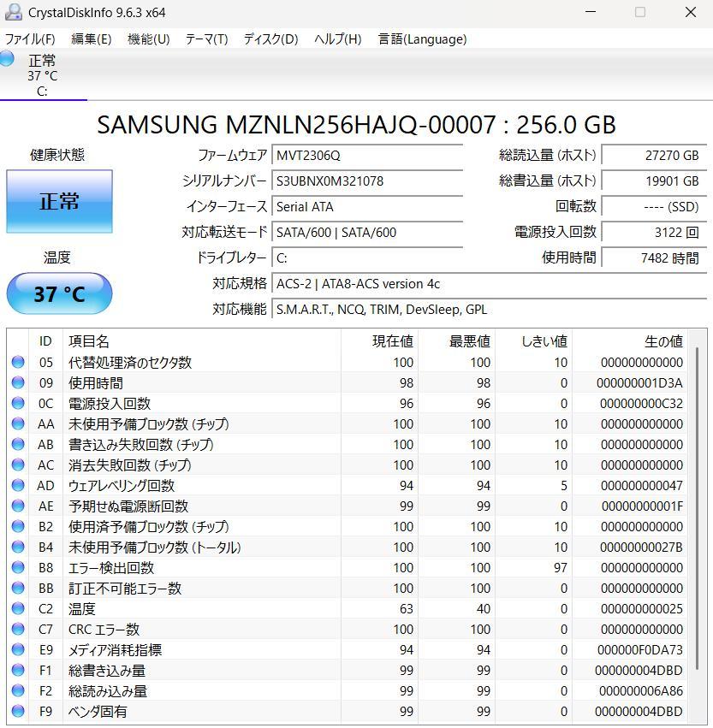Click the 健康状態 label

[x=57, y=155]
